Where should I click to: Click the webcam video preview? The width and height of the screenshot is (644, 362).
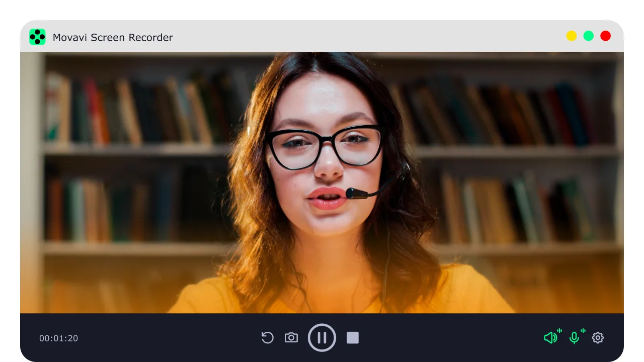click(x=322, y=183)
